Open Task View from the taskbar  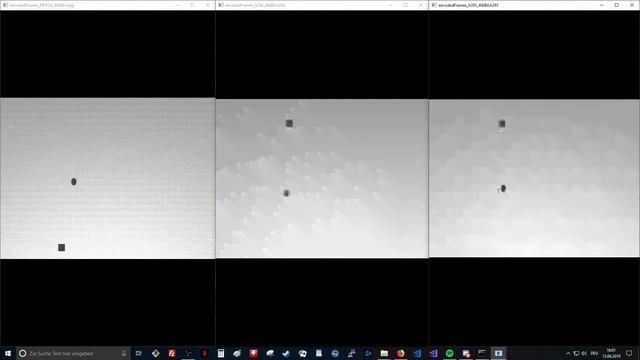[x=139, y=353]
